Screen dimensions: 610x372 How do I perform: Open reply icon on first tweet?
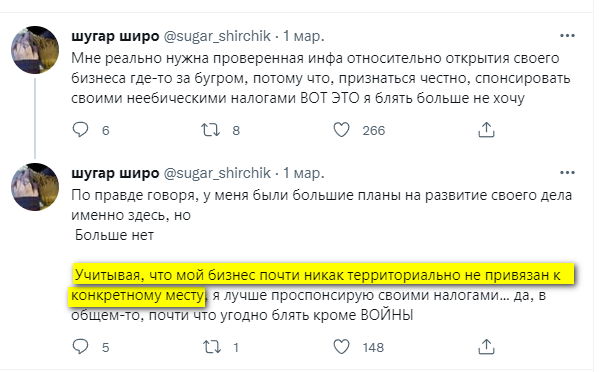pyautogui.click(x=81, y=130)
